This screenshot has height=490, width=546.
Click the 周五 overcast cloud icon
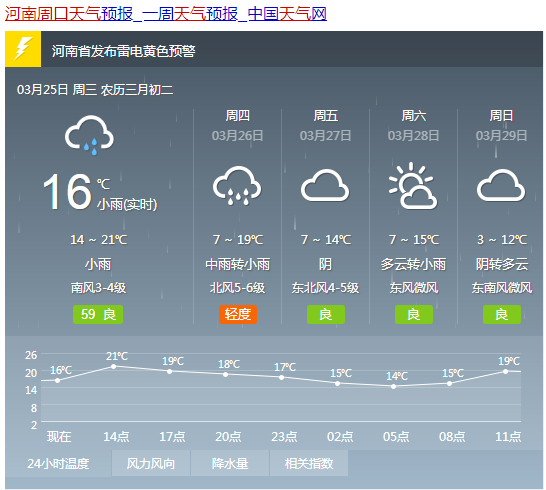point(325,185)
